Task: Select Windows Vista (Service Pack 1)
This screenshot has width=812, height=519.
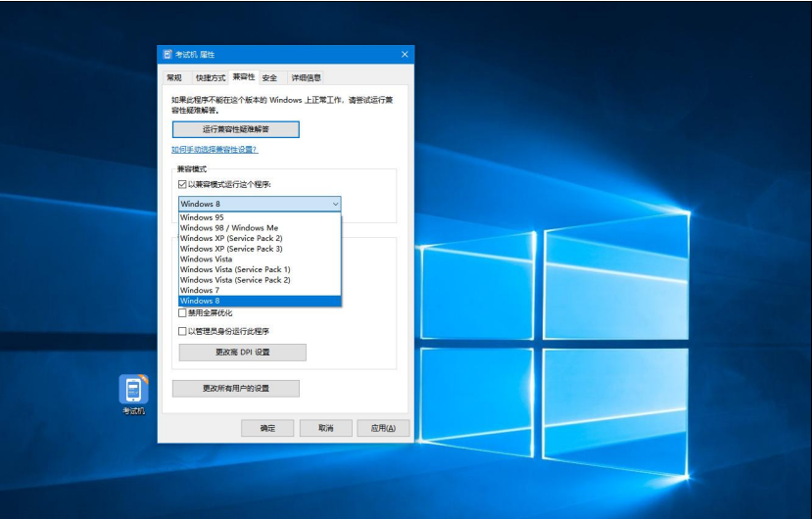Action: pyautogui.click(x=260, y=269)
